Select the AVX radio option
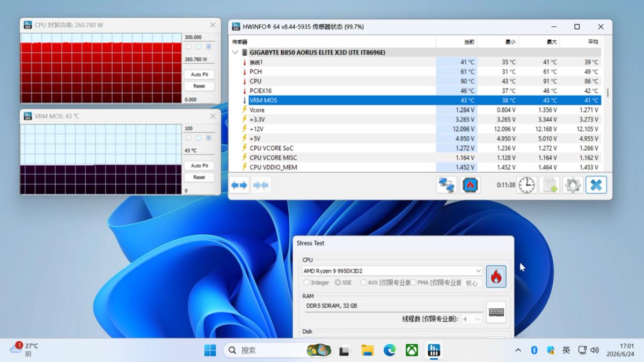 click(x=385, y=283)
